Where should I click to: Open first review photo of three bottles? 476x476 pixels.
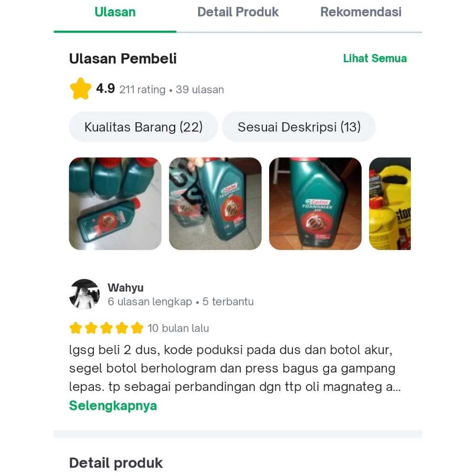[x=115, y=204]
